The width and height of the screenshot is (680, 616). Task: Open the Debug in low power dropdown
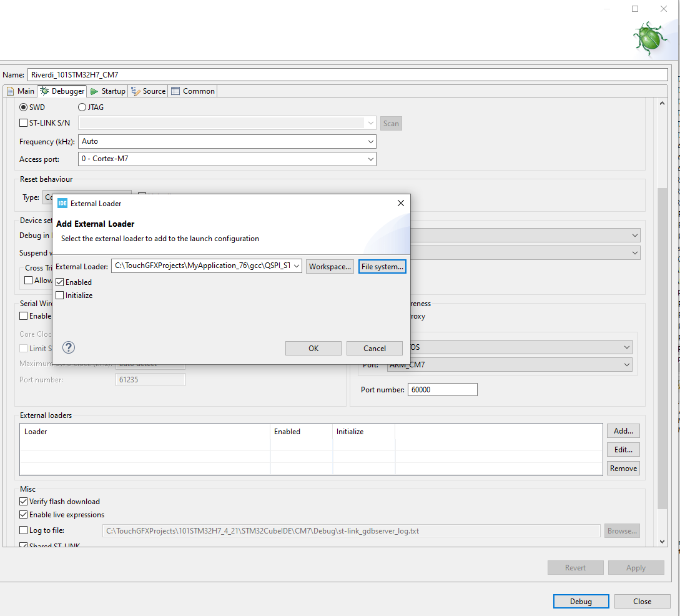point(635,236)
